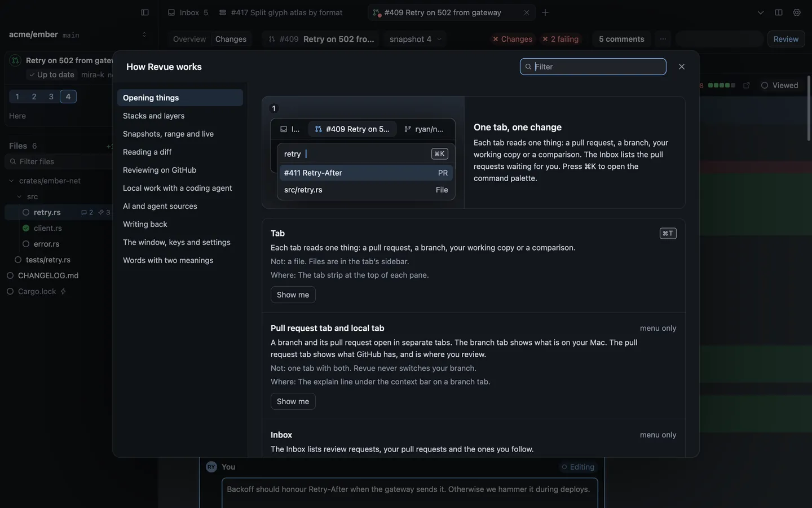Collapse the src folder
Image resolution: width=812 pixels, height=508 pixels.
(19, 196)
